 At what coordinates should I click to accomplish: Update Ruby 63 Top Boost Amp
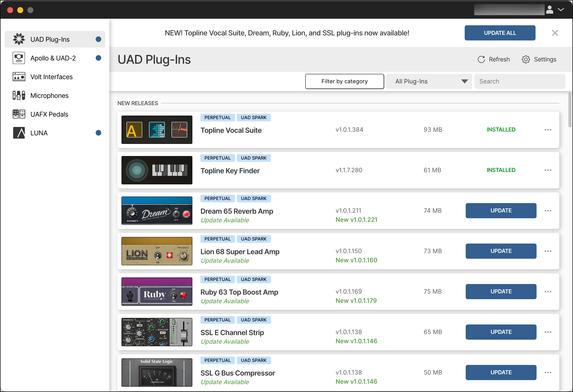point(501,292)
